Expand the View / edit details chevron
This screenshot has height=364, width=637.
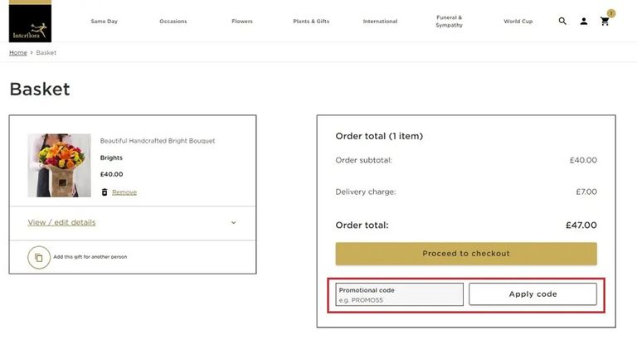click(x=233, y=222)
